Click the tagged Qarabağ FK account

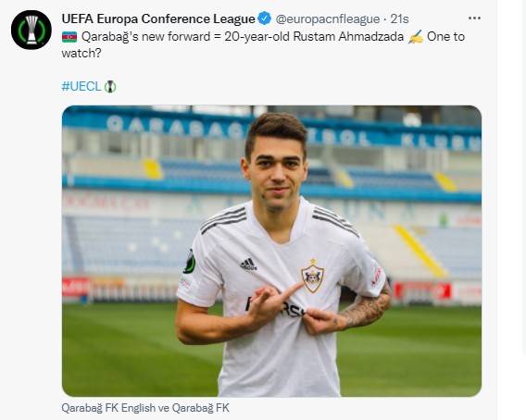click(201, 408)
